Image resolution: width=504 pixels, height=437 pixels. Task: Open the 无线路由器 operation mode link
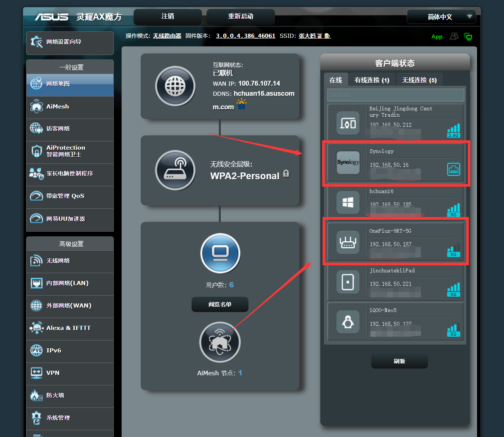[167, 36]
